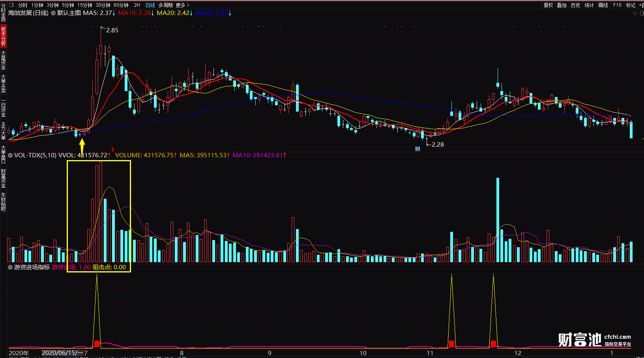
Task: Open 大单盘口 in the left sidebar
Action: [x=3, y=155]
